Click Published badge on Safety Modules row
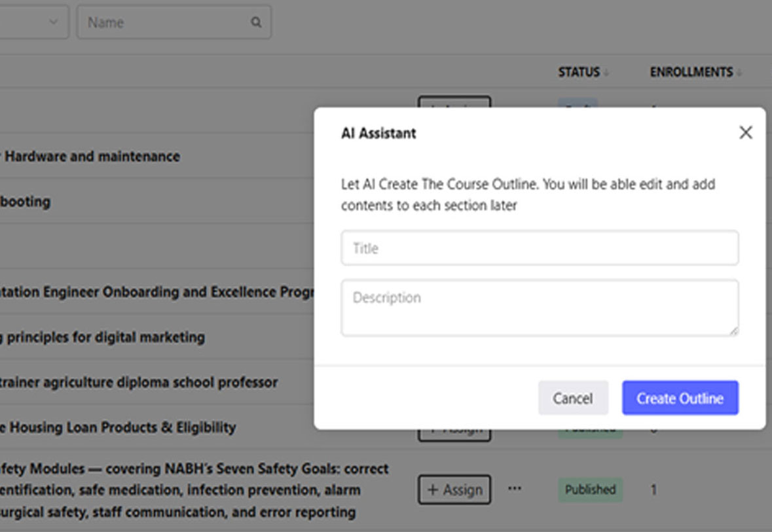The height and width of the screenshot is (532, 772). click(590, 489)
